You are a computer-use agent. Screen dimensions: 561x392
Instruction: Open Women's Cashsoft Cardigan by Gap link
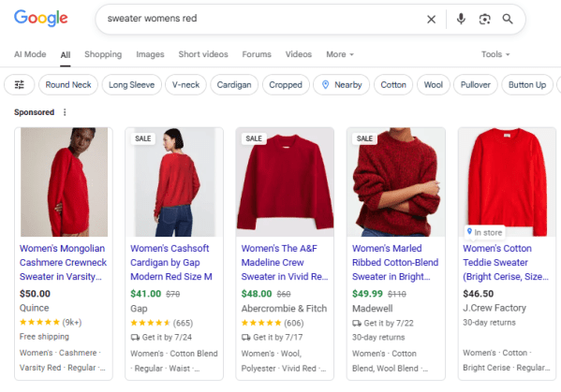(x=171, y=263)
